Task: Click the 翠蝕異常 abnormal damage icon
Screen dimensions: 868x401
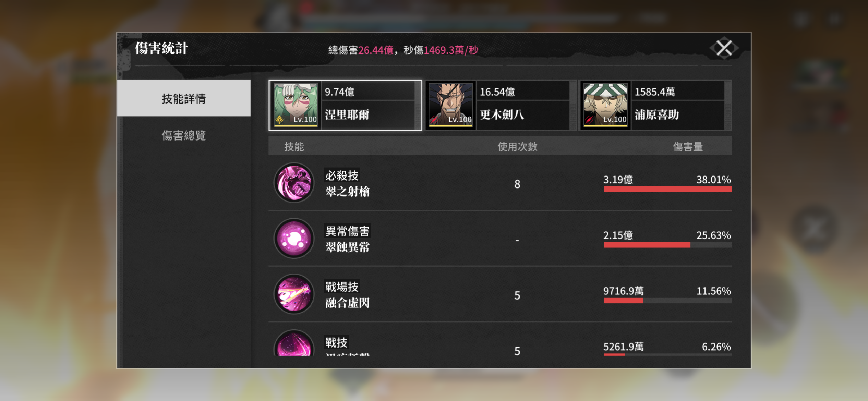Action: 294,239
